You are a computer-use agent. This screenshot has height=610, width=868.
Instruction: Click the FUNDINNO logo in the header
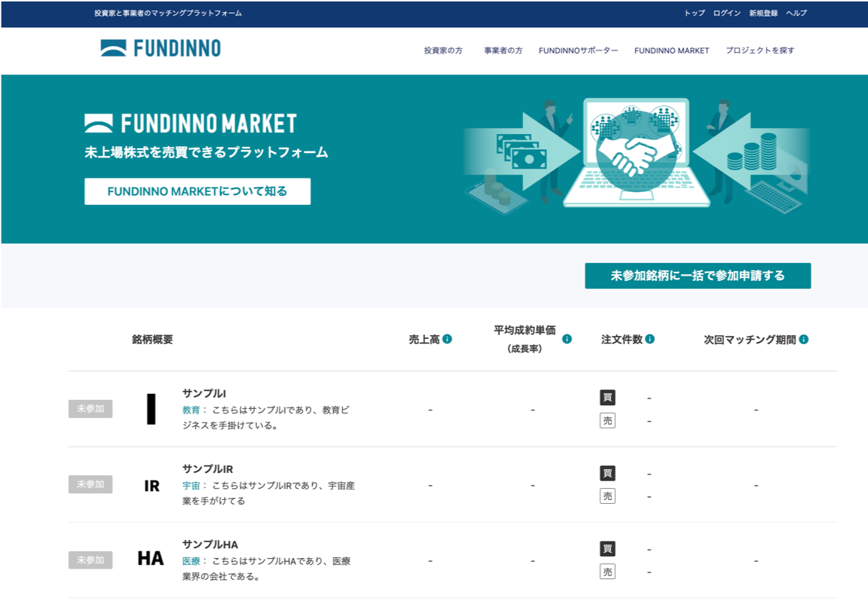coord(159,47)
